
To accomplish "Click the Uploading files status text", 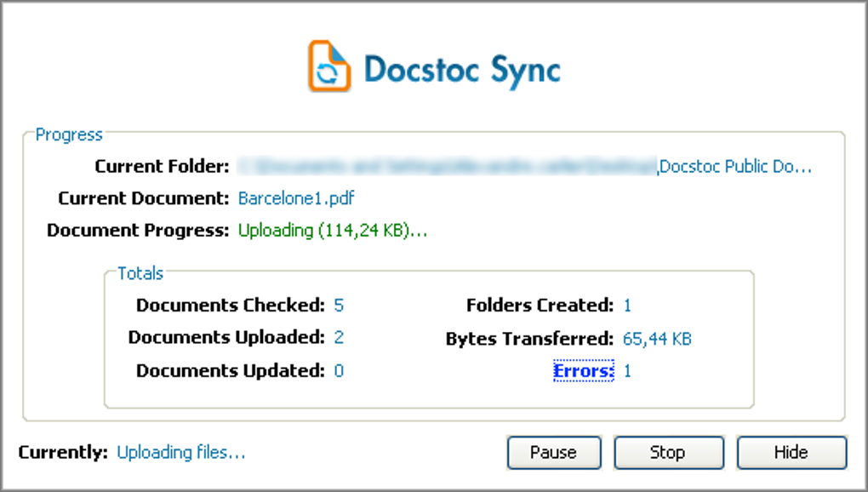I will point(180,453).
